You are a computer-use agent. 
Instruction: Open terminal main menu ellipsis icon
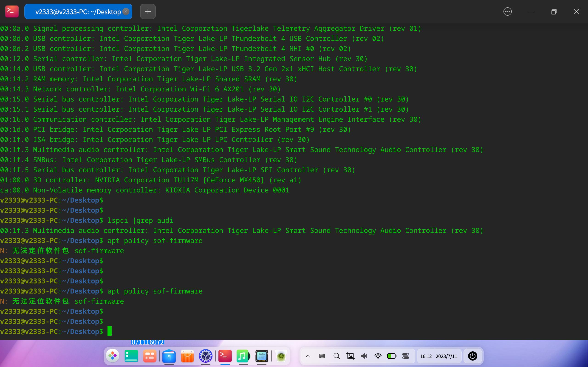pyautogui.click(x=507, y=12)
